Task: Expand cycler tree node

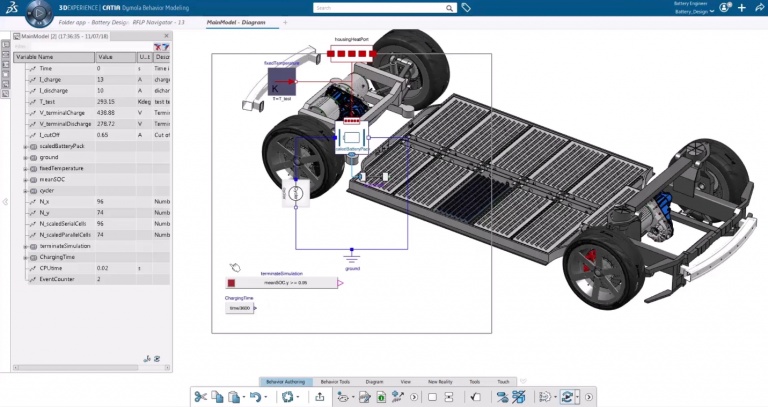Action: click(25, 191)
